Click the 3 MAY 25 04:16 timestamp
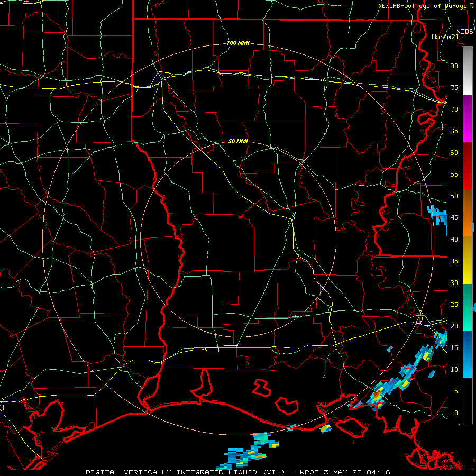This screenshot has height=476, width=476. pyautogui.click(x=357, y=472)
